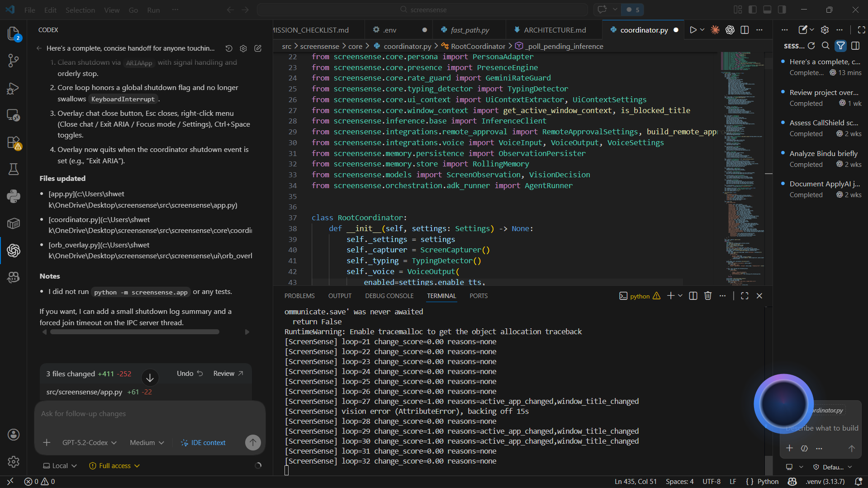Toggle the sessions filter button

(840, 46)
